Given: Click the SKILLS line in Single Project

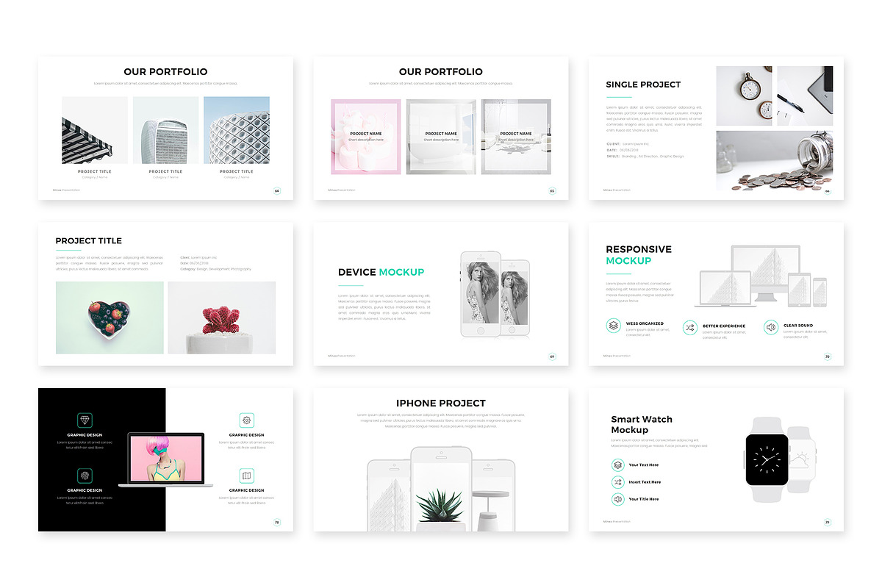Looking at the screenshot, I should pos(645,156).
